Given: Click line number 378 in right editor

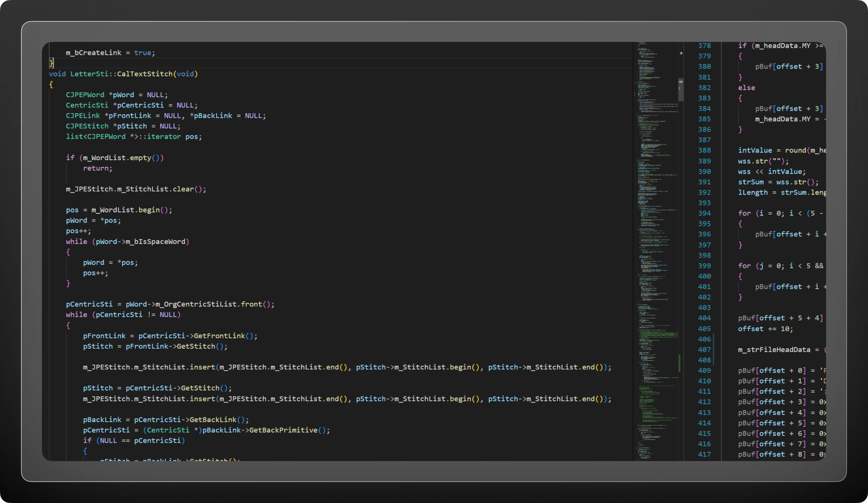Looking at the screenshot, I should coord(704,46).
